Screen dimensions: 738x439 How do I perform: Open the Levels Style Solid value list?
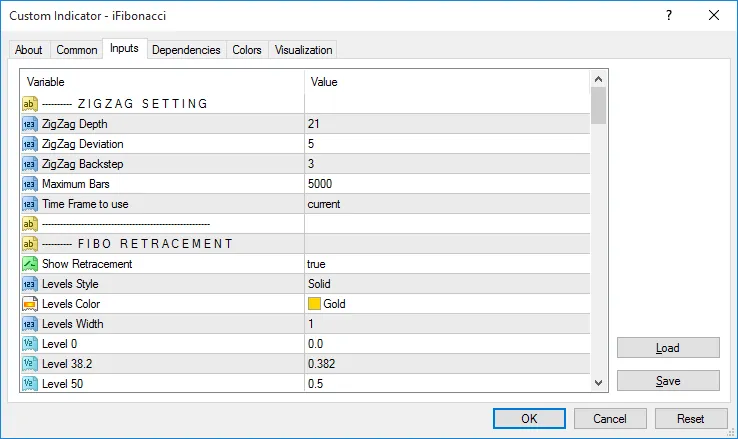click(x=446, y=284)
